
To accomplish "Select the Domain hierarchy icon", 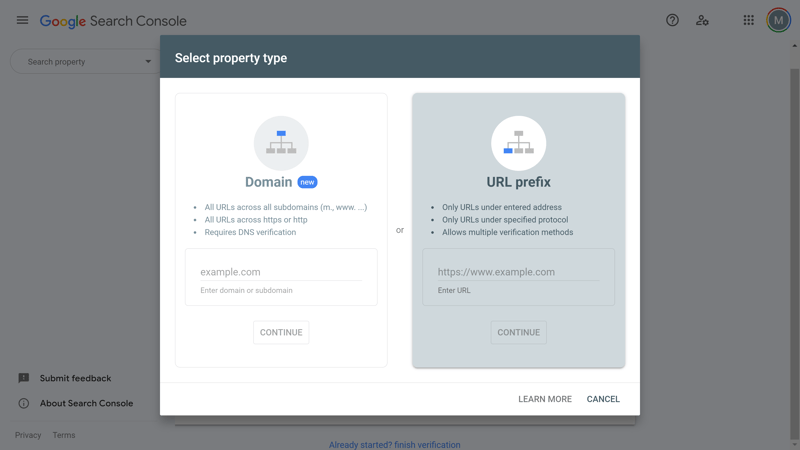I will (281, 143).
